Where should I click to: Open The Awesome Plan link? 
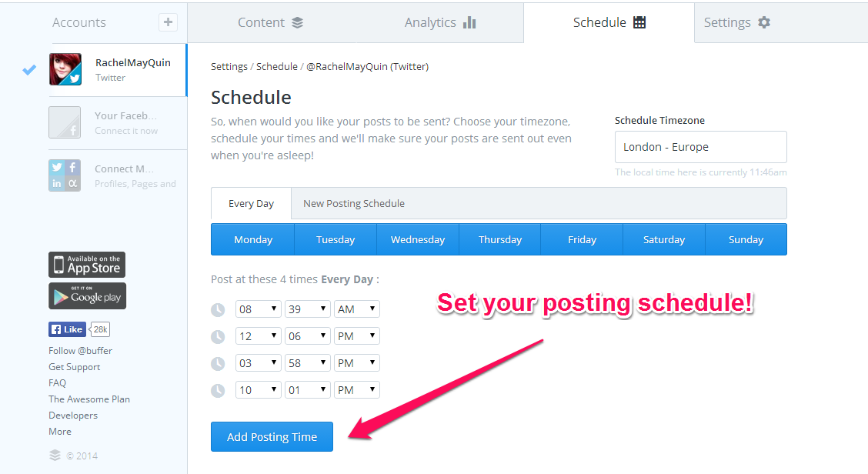pos(89,399)
